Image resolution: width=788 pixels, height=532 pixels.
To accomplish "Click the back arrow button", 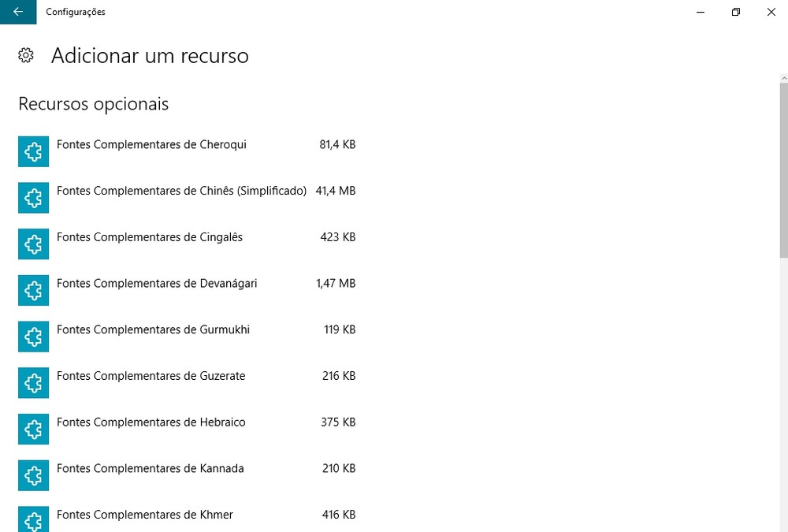I will (17, 12).
